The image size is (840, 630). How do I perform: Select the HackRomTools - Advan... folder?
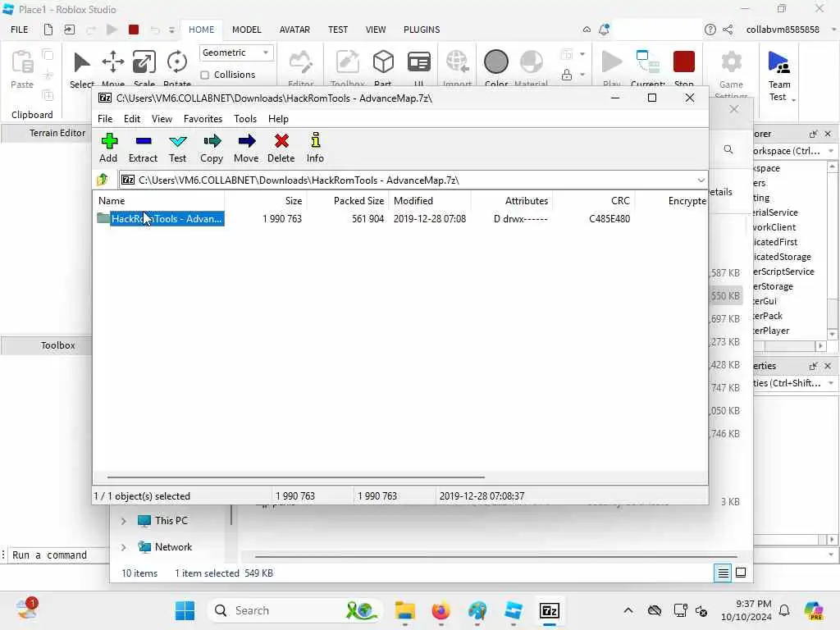coord(166,218)
